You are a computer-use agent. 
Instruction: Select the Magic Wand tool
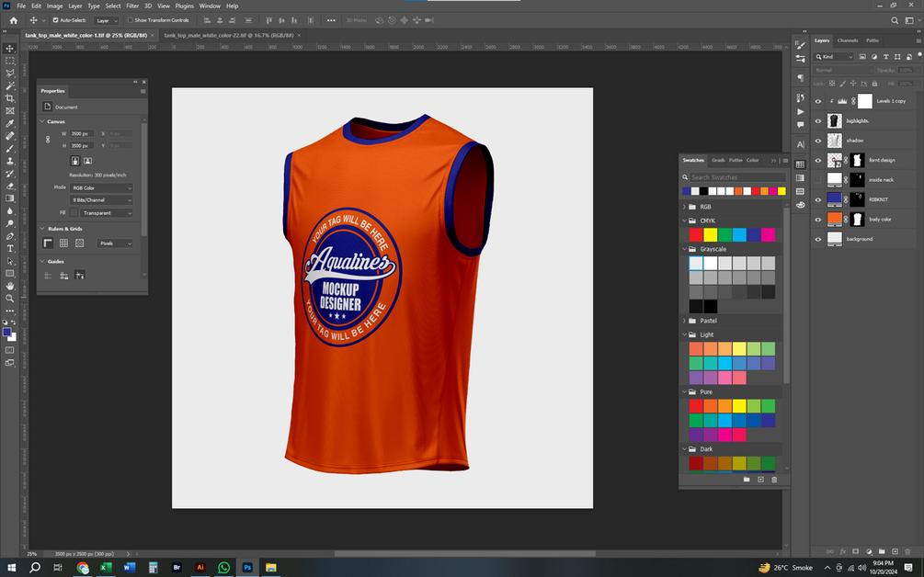pyautogui.click(x=10, y=86)
